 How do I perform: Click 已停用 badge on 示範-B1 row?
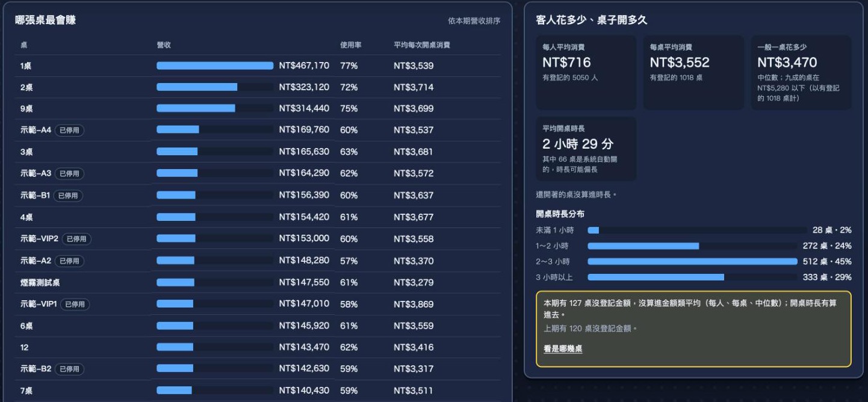[68, 196]
